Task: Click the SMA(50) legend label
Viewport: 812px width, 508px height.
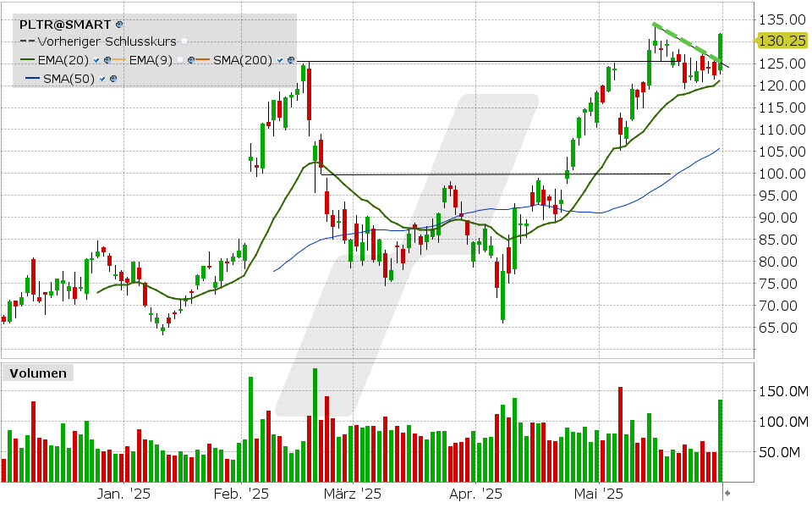Action: pos(69,79)
